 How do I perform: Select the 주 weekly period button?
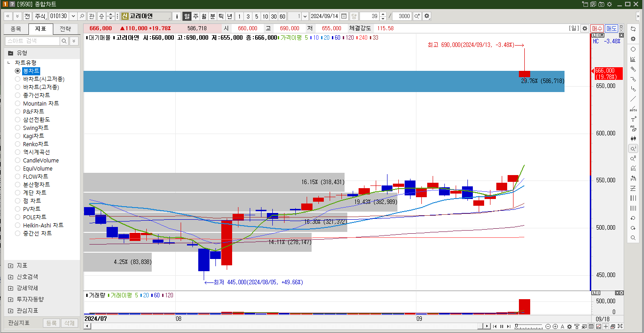click(x=196, y=16)
